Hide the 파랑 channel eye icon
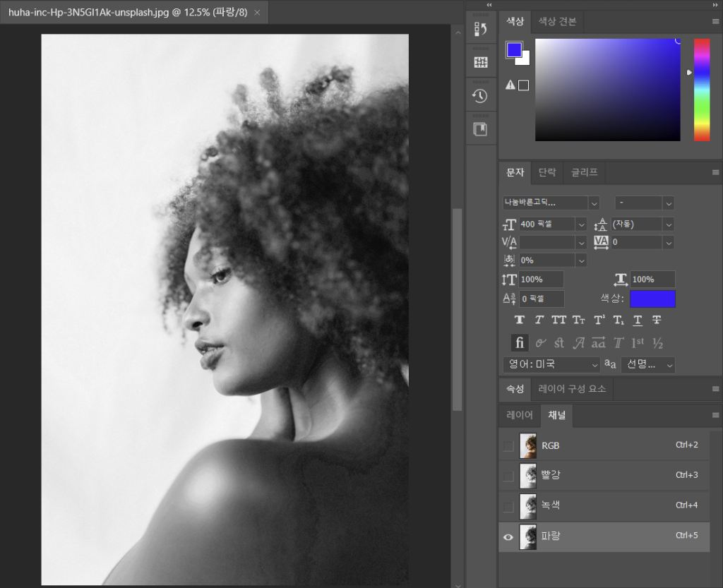 [508, 536]
